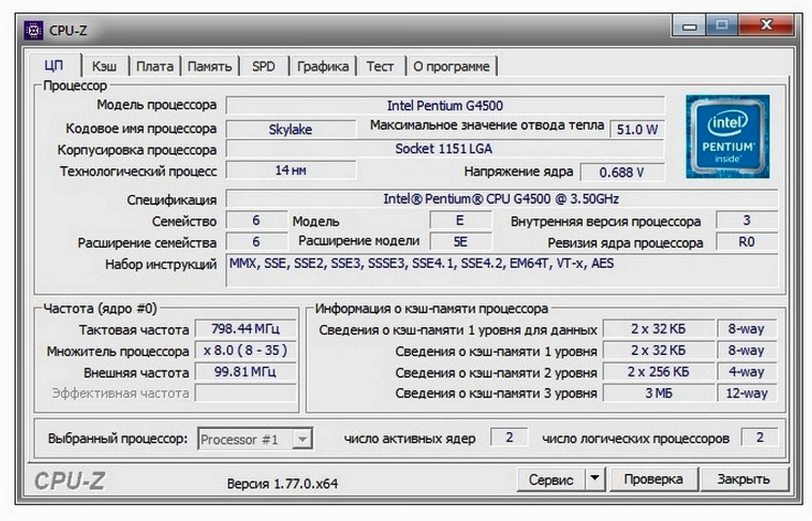Click the 0.688 V core voltage value

(x=622, y=172)
